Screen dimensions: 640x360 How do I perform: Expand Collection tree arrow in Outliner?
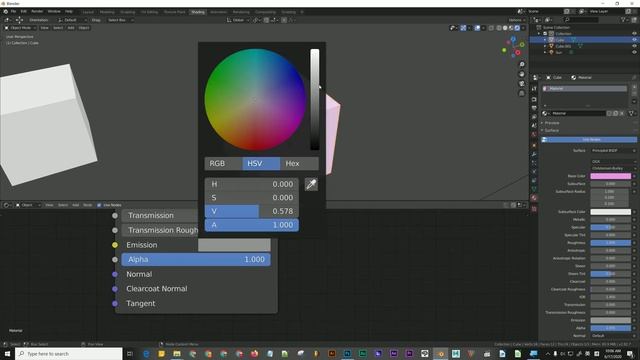click(x=539, y=33)
